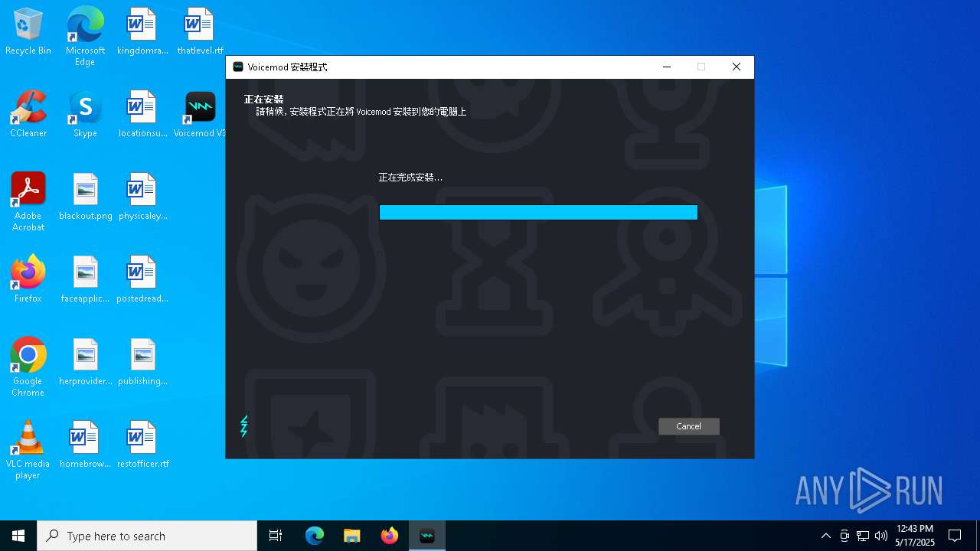Click the "正在安裝" heading text

(x=263, y=99)
